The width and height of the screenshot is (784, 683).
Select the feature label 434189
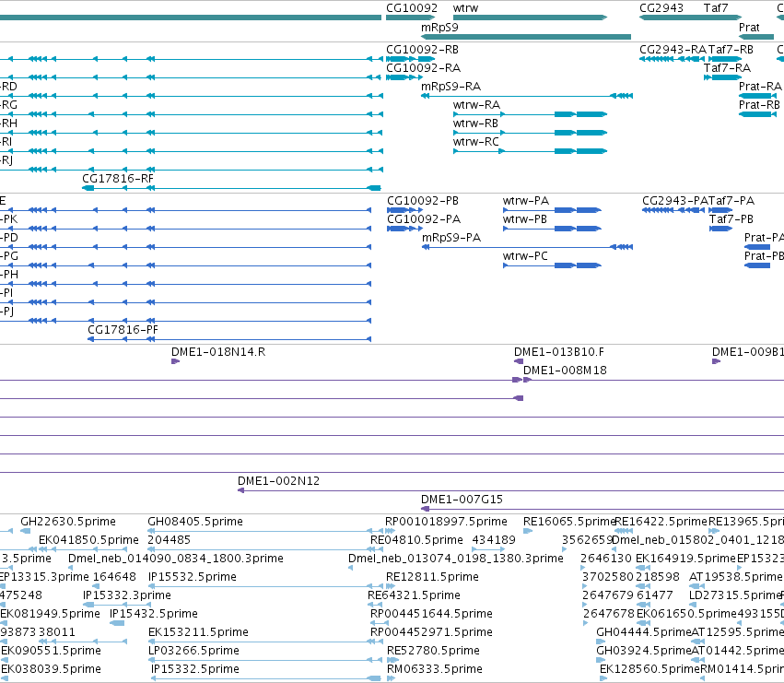tap(494, 540)
